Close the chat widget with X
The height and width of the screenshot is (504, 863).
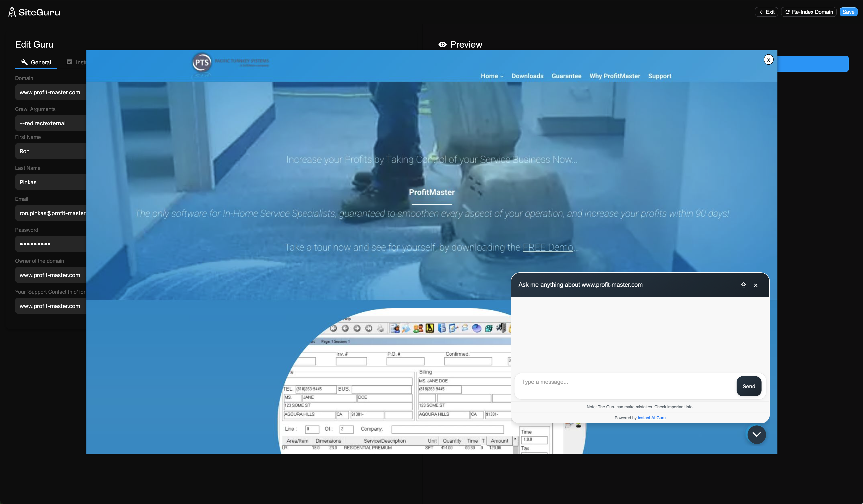[x=755, y=285]
